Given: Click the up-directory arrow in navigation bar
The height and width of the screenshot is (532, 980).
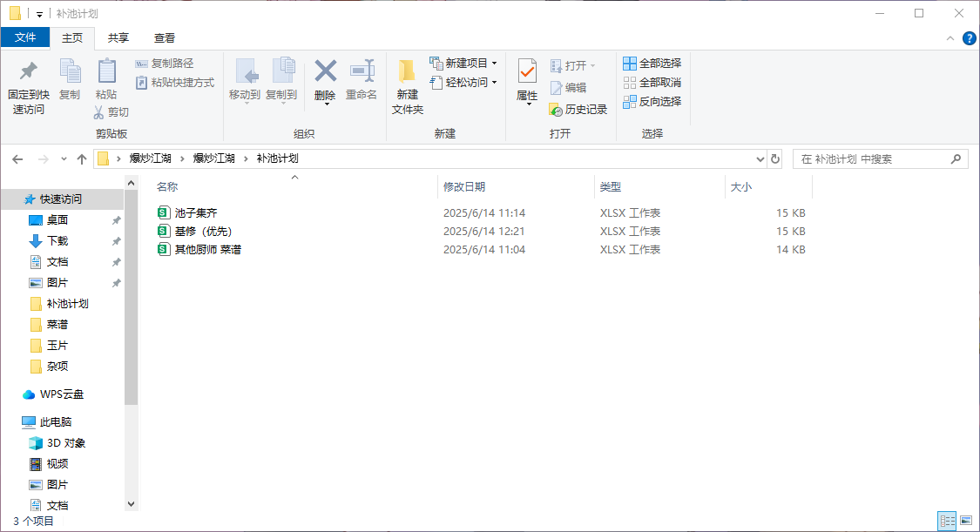Looking at the screenshot, I should tap(82, 159).
